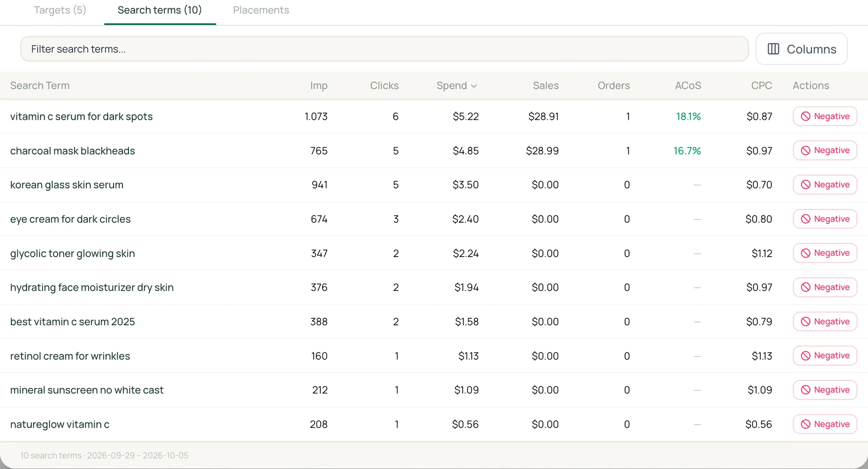Select mineral sunscreen no white cast term

[x=87, y=390]
